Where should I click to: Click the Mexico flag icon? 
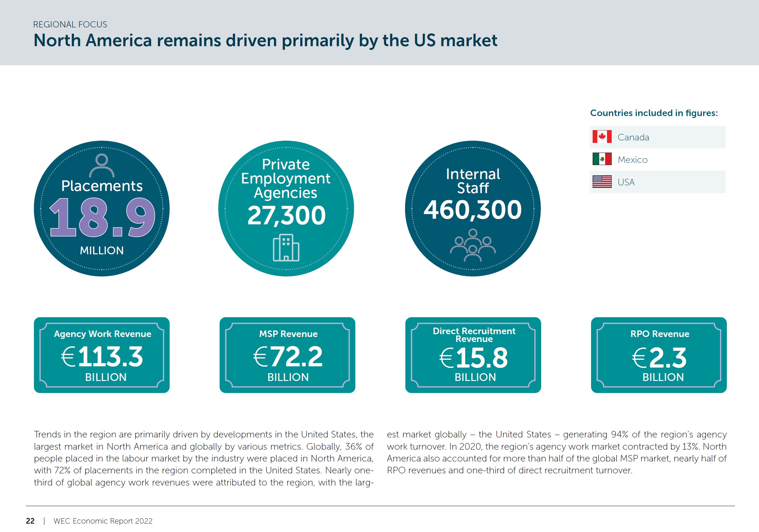pos(602,159)
